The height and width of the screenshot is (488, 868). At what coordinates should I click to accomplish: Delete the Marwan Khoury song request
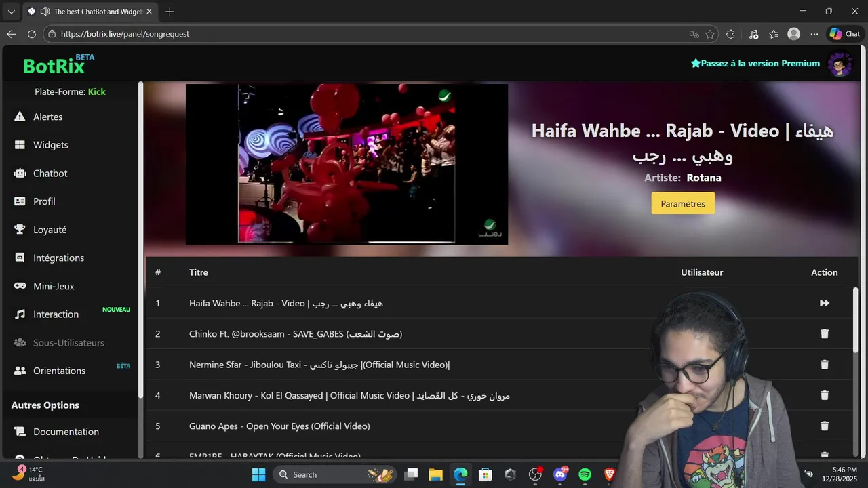pos(825,395)
